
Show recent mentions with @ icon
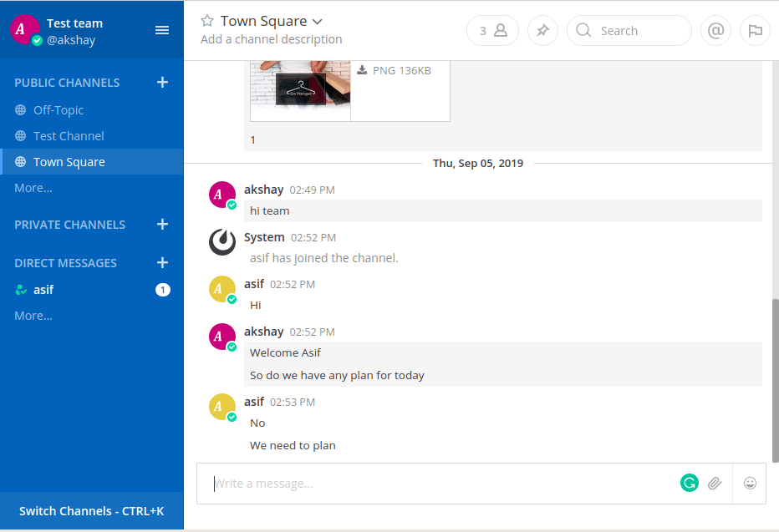pyautogui.click(x=715, y=31)
